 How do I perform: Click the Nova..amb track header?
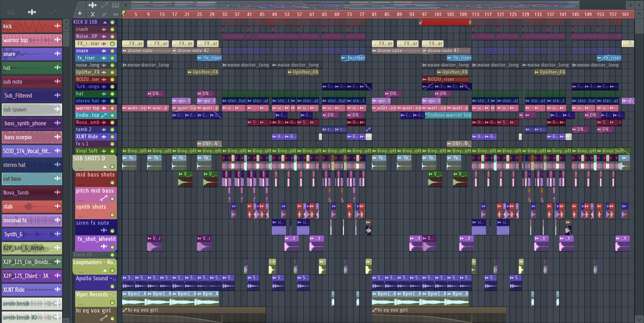96,123
